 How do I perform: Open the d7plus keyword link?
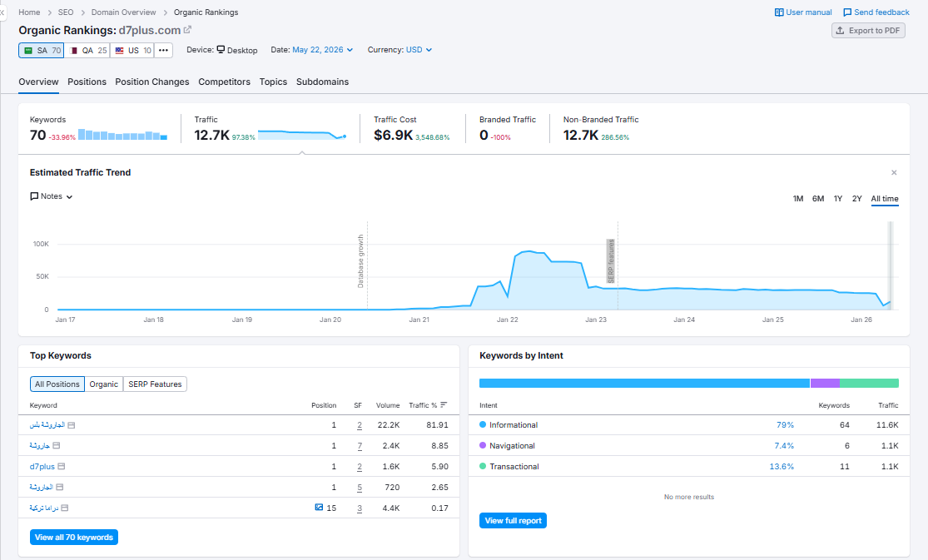pyautogui.click(x=42, y=467)
